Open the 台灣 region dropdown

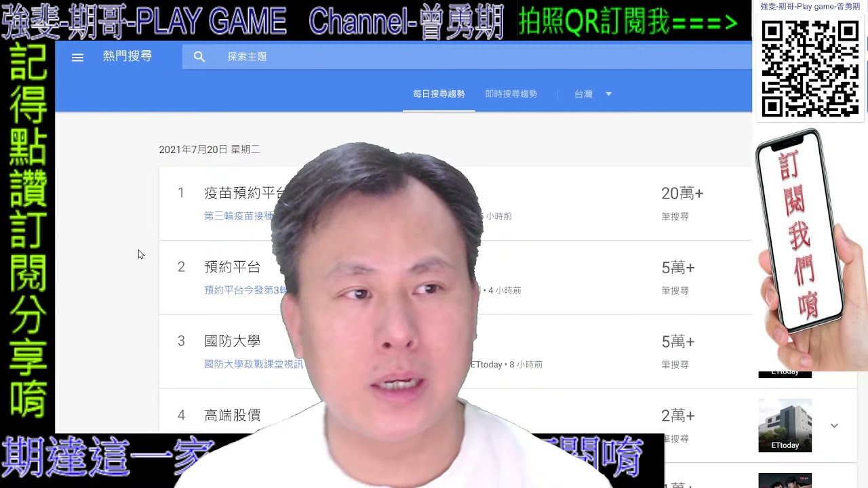593,94
